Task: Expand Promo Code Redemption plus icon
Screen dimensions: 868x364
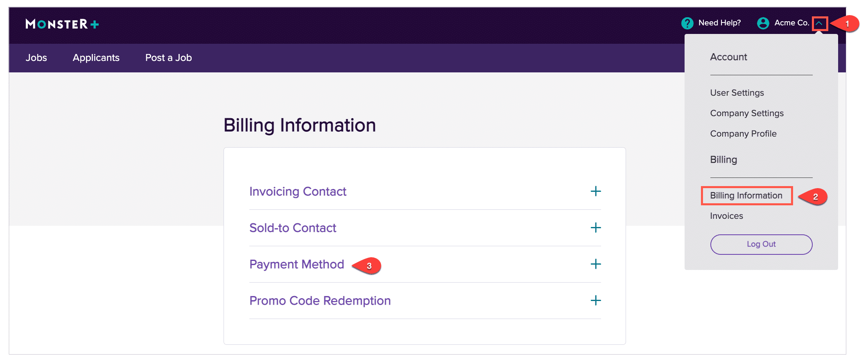Action: point(596,301)
